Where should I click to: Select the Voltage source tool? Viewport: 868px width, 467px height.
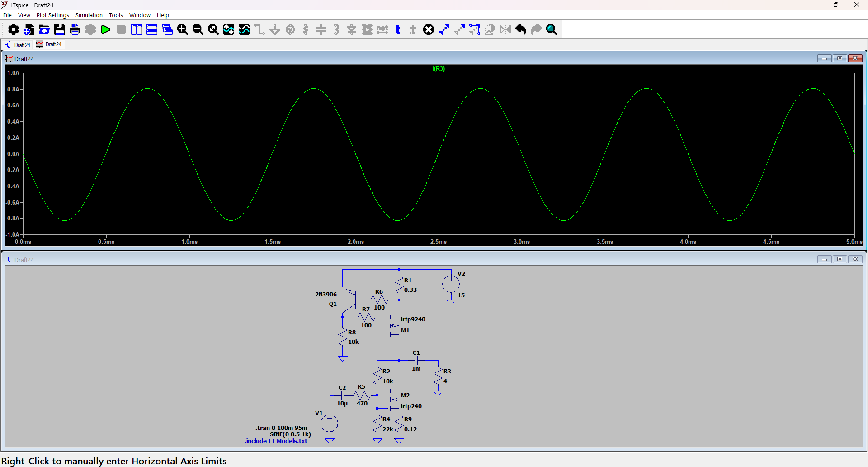(x=290, y=29)
